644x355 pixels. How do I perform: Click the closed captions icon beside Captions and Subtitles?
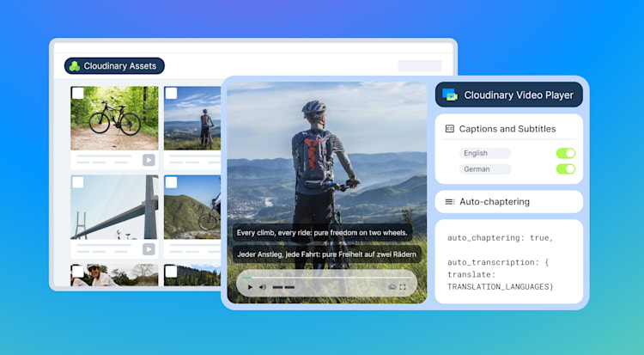point(450,129)
